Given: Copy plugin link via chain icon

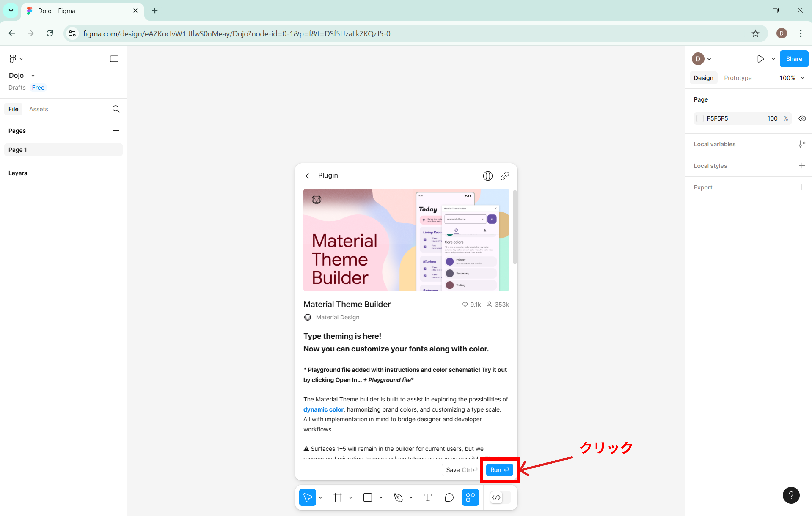Looking at the screenshot, I should [504, 176].
